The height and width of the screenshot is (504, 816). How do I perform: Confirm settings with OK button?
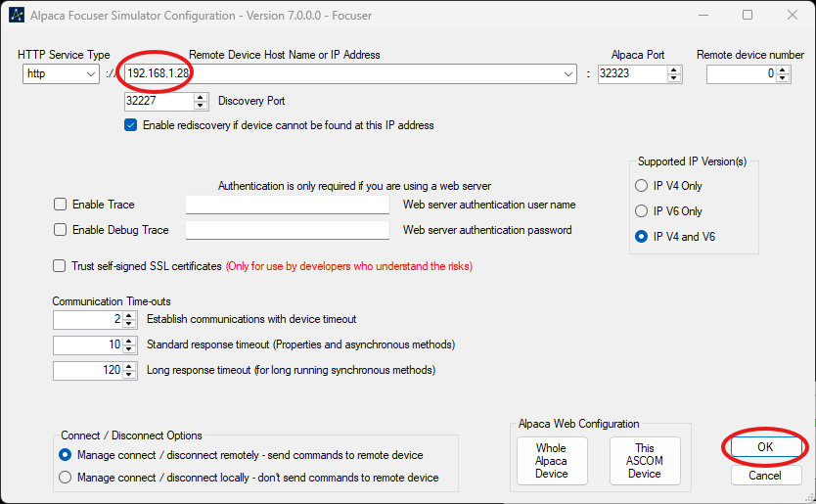pos(765,447)
